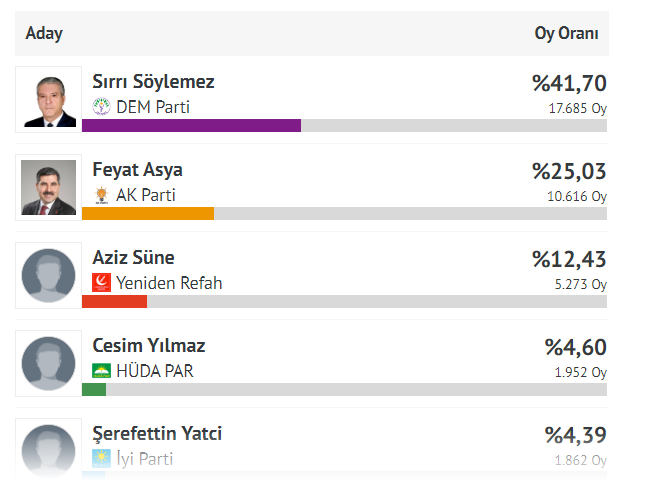Click the orange AK Parti vote bar
Screen dimensions: 649x485
pyautogui.click(x=148, y=213)
